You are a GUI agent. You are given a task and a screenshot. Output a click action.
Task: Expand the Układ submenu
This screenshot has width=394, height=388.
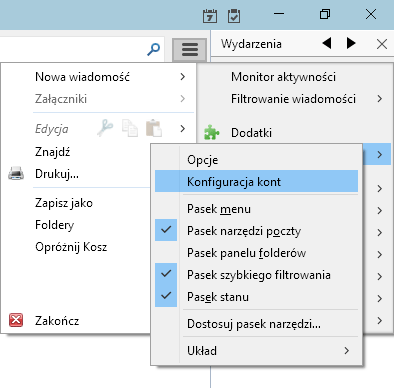[256, 350]
